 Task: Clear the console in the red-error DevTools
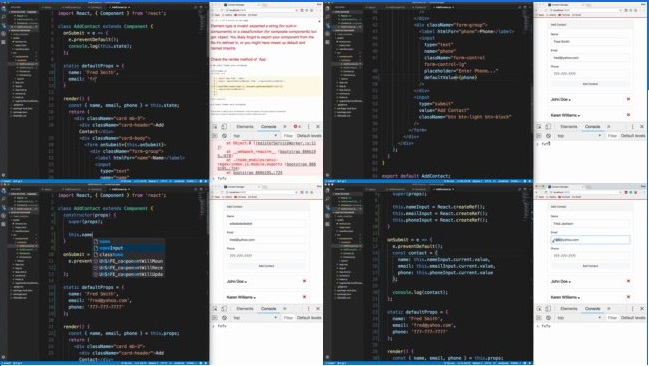pyautogui.click(x=224, y=136)
